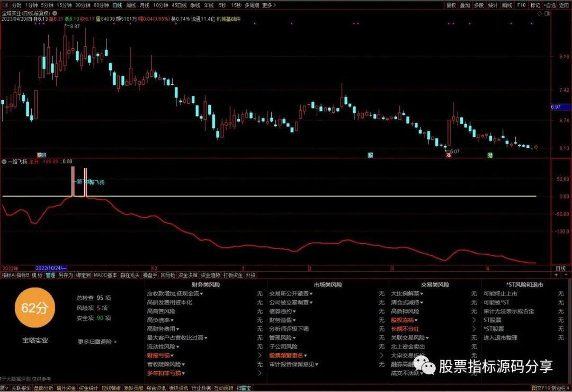Expand the 大比例解禁 risk item
Screen dimensions: 572x392
point(407,293)
